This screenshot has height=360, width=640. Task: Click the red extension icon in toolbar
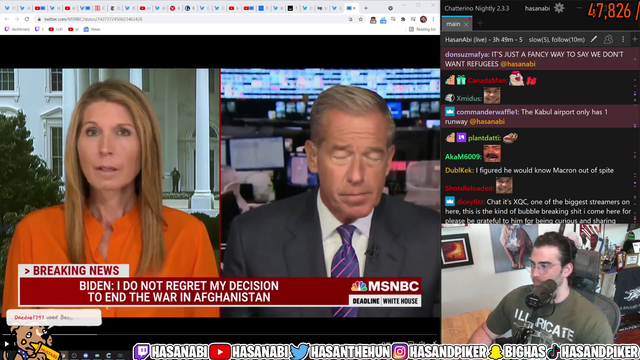tap(373, 20)
